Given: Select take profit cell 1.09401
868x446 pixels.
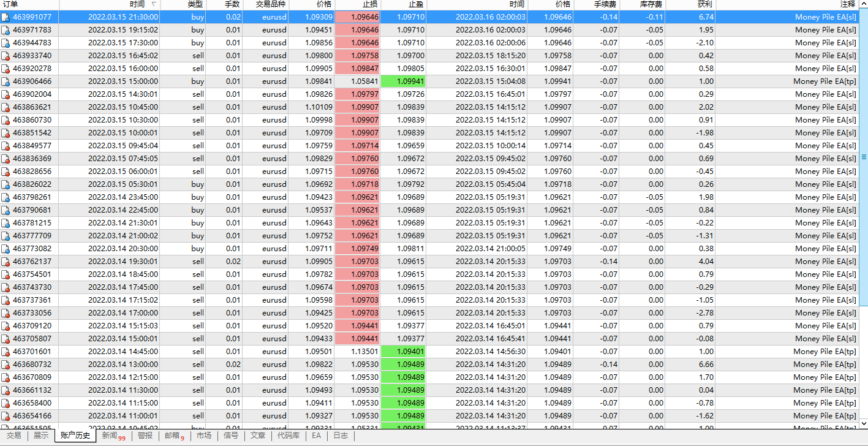Looking at the screenshot, I should click(x=403, y=352).
